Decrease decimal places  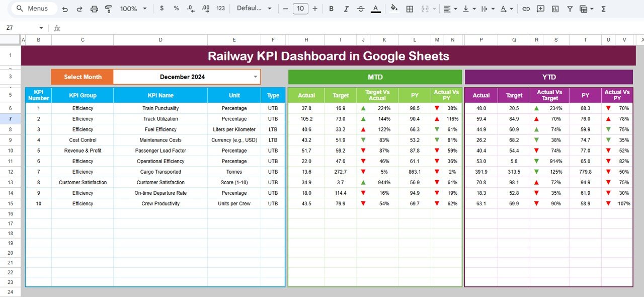tap(190, 9)
